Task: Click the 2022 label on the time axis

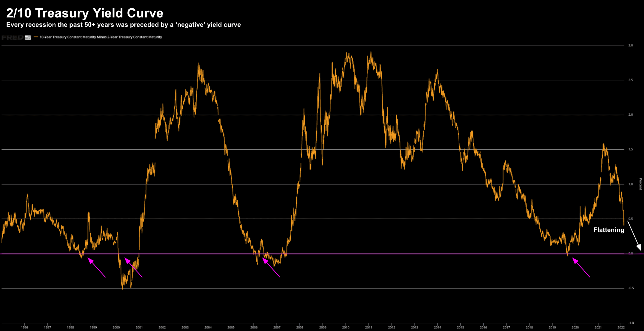Action: (x=621, y=327)
